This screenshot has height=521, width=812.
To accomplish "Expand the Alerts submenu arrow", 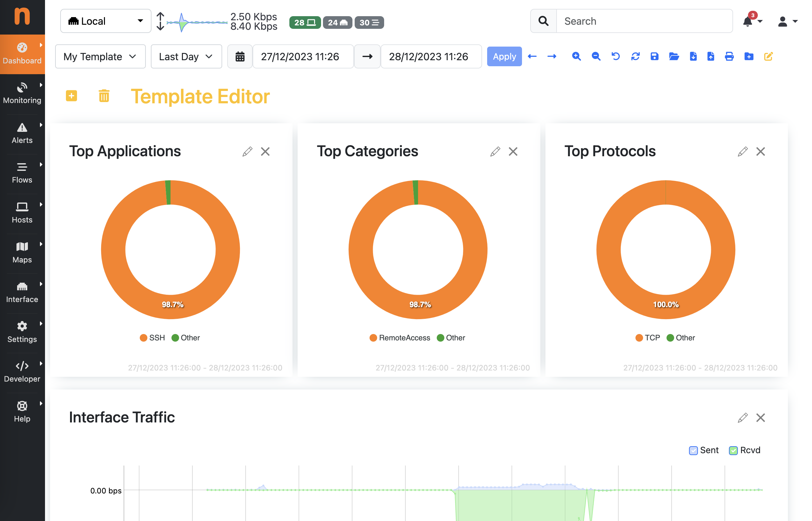I will (x=41, y=125).
